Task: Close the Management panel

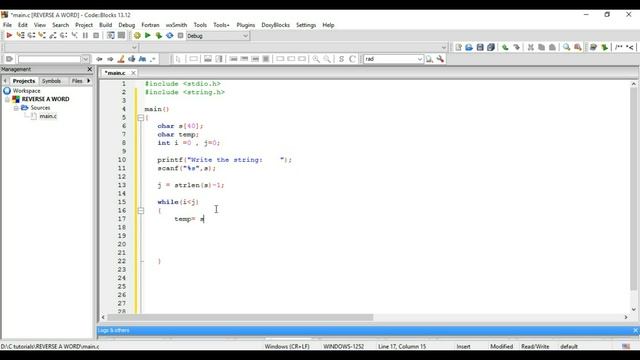Action: pos(90,69)
